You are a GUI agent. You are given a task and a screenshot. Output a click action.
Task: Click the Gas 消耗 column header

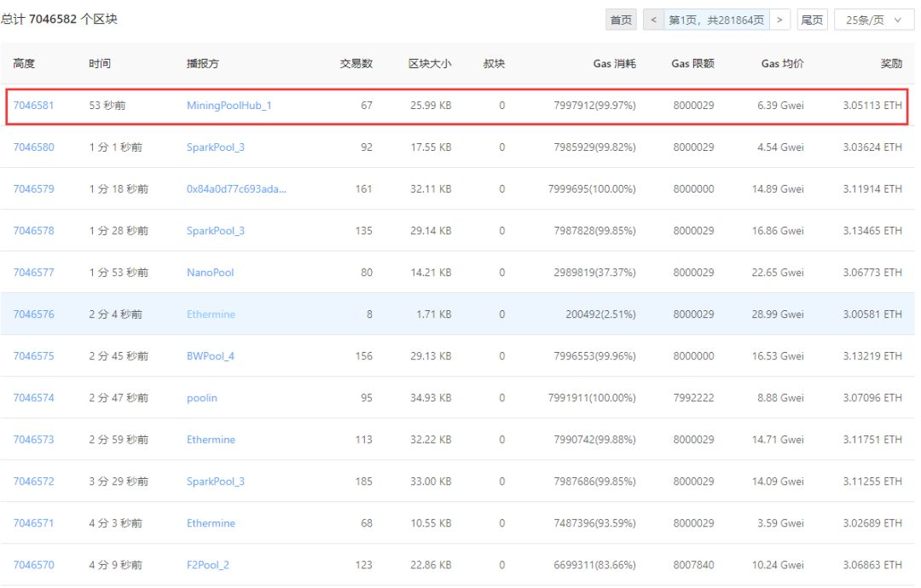click(x=614, y=63)
